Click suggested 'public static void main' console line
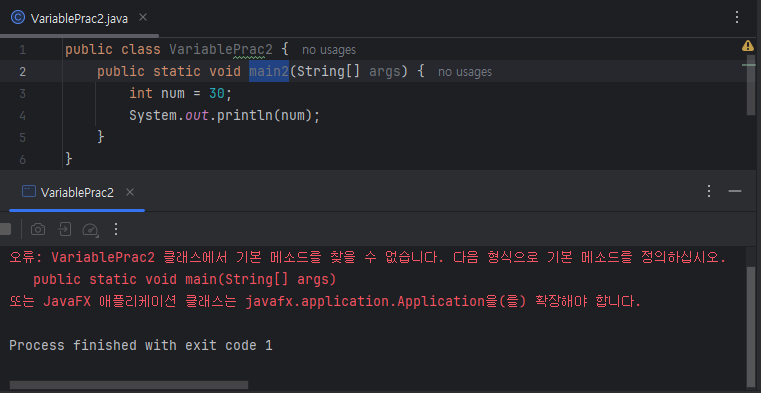Screen dimensions: 761x393 coord(184,279)
